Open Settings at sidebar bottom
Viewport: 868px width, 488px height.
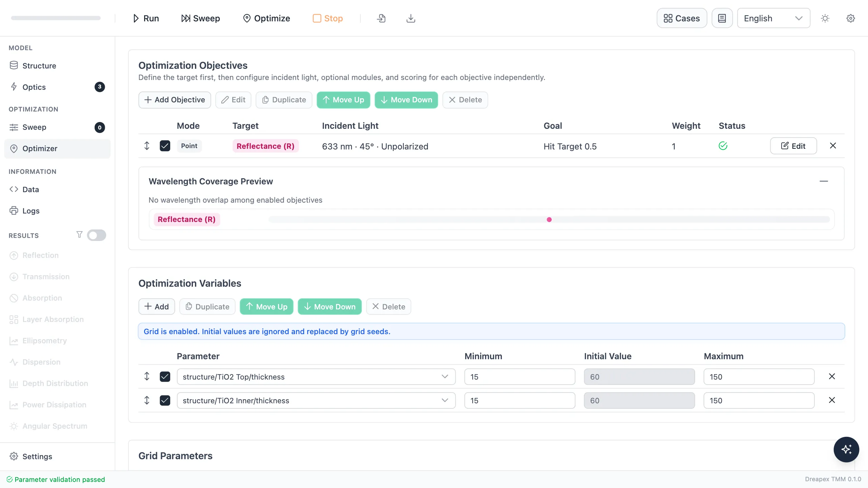[x=57, y=456]
